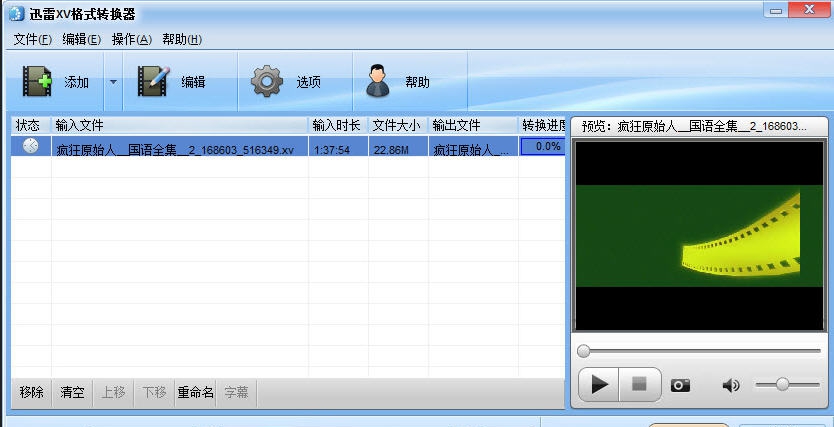This screenshot has width=834, height=427.
Task: Click the volume slider handle
Action: (782, 384)
